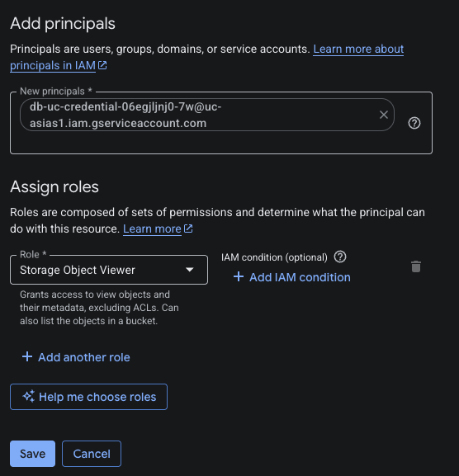Cancel adding principals
This screenshot has width=459, height=476.
coord(92,454)
